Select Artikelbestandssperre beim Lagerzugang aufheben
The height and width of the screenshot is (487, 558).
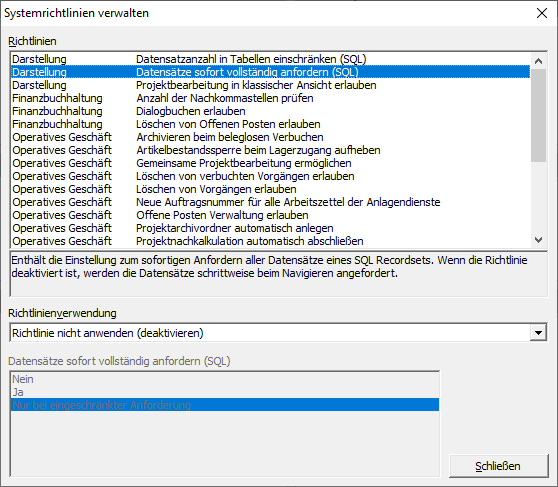pyautogui.click(x=270, y=150)
